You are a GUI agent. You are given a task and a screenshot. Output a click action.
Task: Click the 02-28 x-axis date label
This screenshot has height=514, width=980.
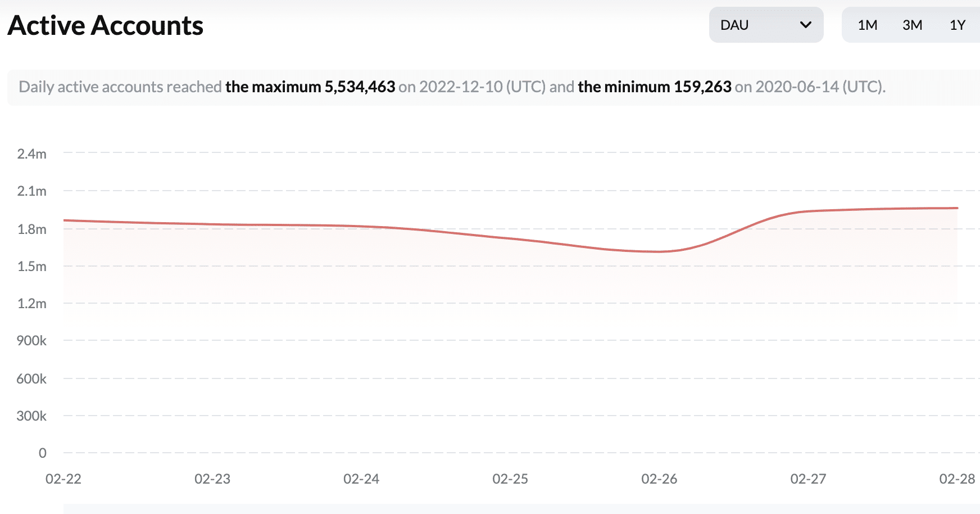958,479
